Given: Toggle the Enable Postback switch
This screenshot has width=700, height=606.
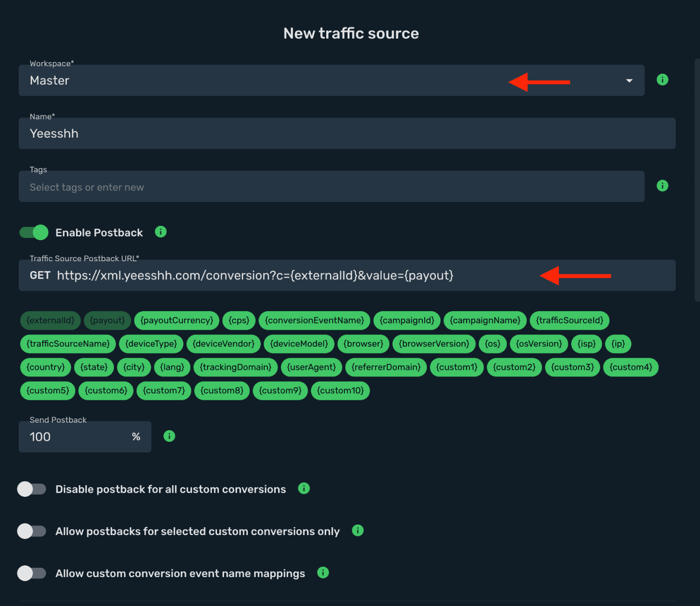Looking at the screenshot, I should (34, 232).
